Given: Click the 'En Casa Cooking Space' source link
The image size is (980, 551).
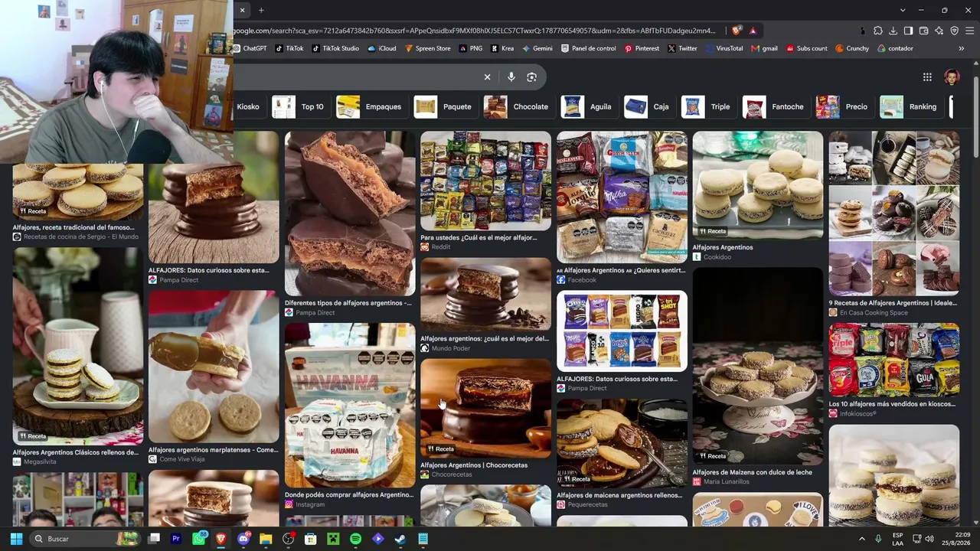Looking at the screenshot, I should click(874, 313).
